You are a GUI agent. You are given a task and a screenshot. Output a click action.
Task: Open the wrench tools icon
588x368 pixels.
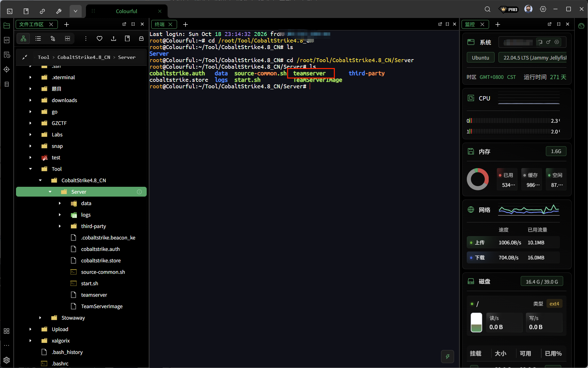click(59, 11)
